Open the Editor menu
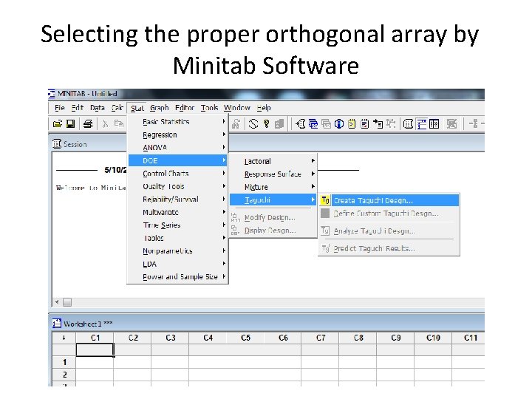This screenshot has width=532, height=399. 185,108
